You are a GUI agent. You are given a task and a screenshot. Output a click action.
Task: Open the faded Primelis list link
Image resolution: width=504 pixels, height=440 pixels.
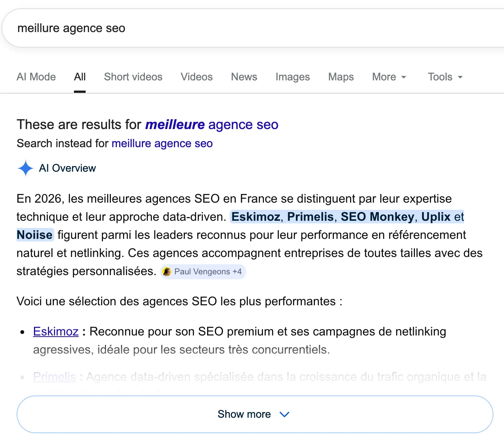click(54, 377)
